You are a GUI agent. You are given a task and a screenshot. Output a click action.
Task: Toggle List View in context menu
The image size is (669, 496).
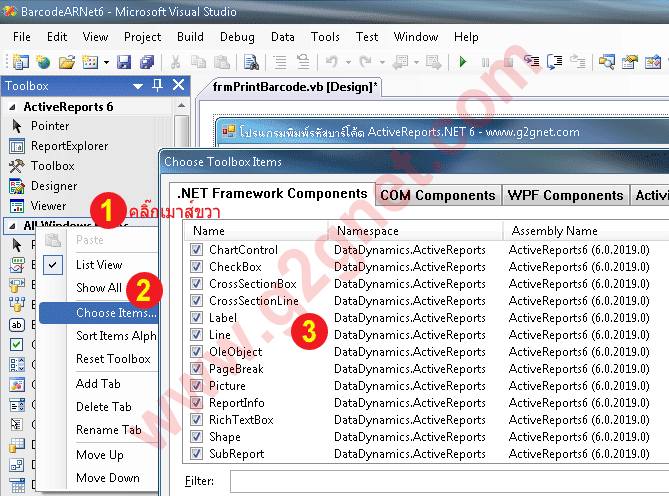[99, 265]
